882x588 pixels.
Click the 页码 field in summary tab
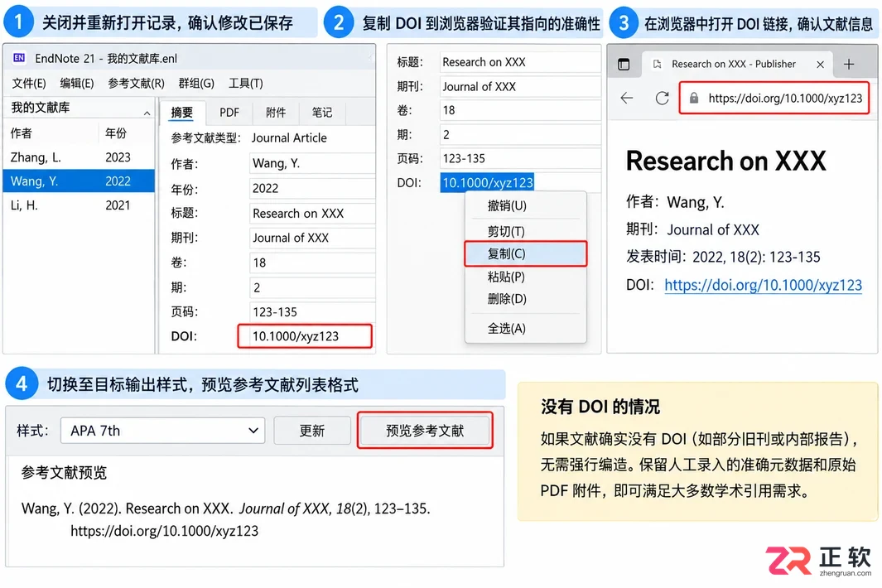pyautogui.click(x=311, y=312)
